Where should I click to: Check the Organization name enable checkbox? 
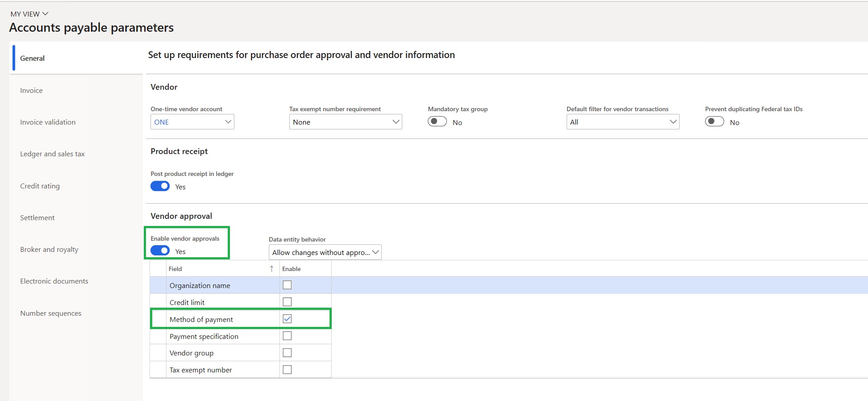point(287,285)
